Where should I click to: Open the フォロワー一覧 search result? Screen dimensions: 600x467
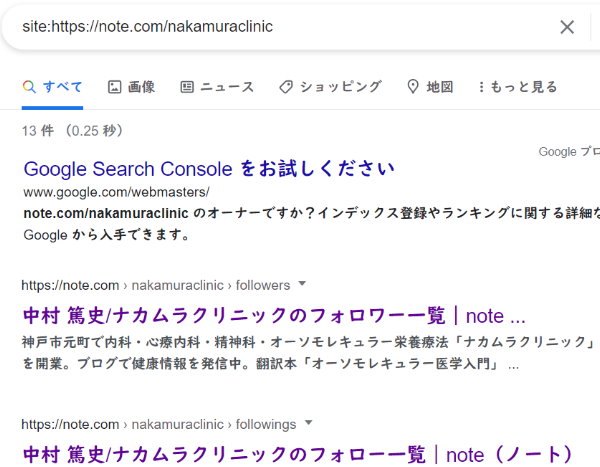[x=274, y=316]
